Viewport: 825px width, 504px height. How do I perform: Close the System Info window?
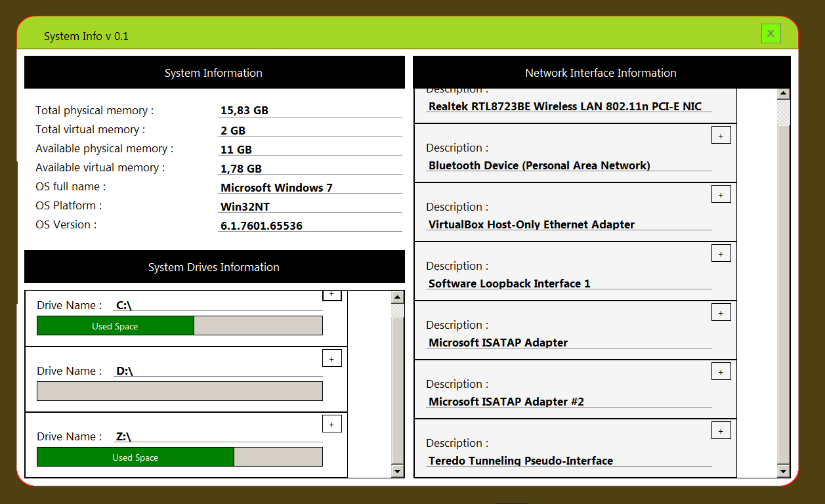point(771,33)
